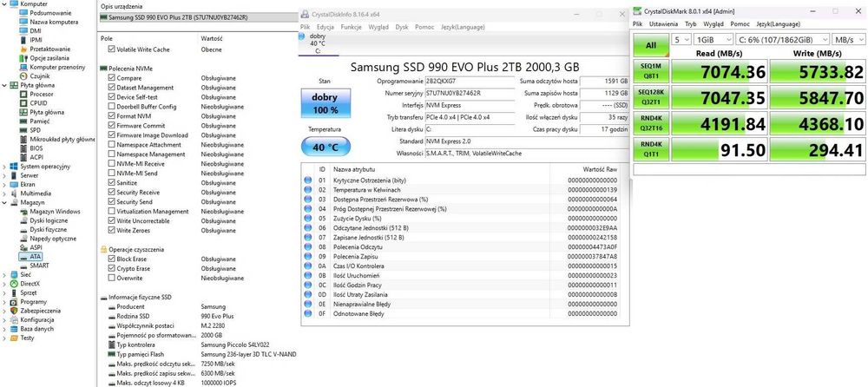Click the BIOS tree icon
The height and width of the screenshot is (387, 868).
[23, 148]
